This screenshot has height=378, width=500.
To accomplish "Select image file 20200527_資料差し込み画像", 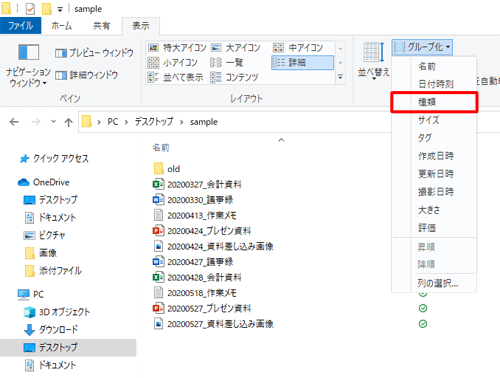I will (x=213, y=324).
